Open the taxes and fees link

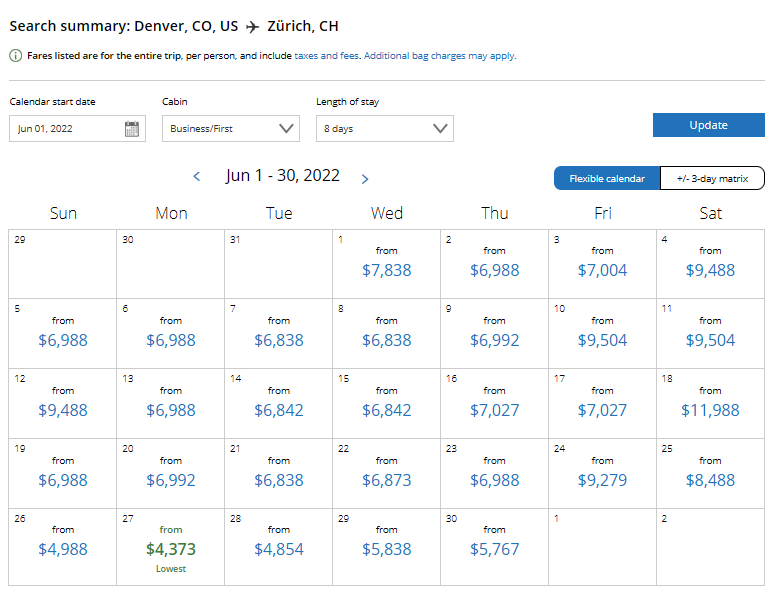(x=326, y=56)
